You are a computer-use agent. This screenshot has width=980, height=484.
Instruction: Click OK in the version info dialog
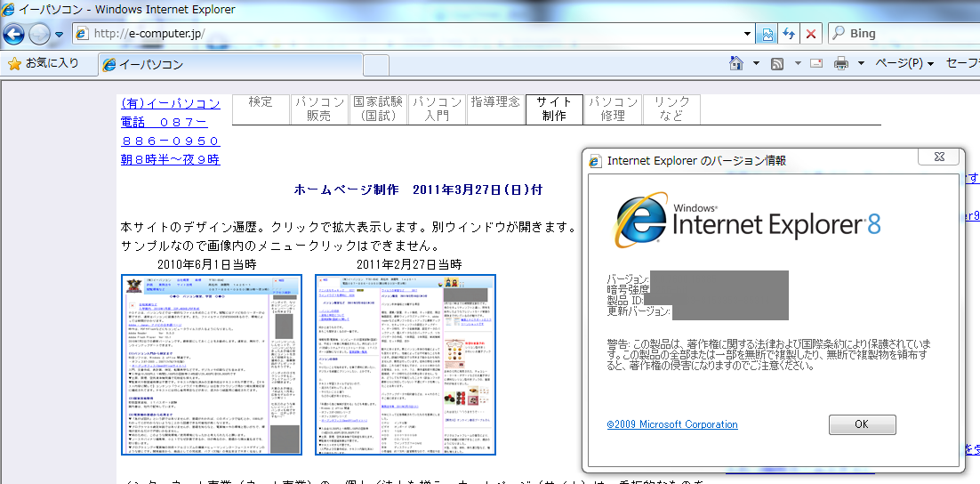(861, 424)
